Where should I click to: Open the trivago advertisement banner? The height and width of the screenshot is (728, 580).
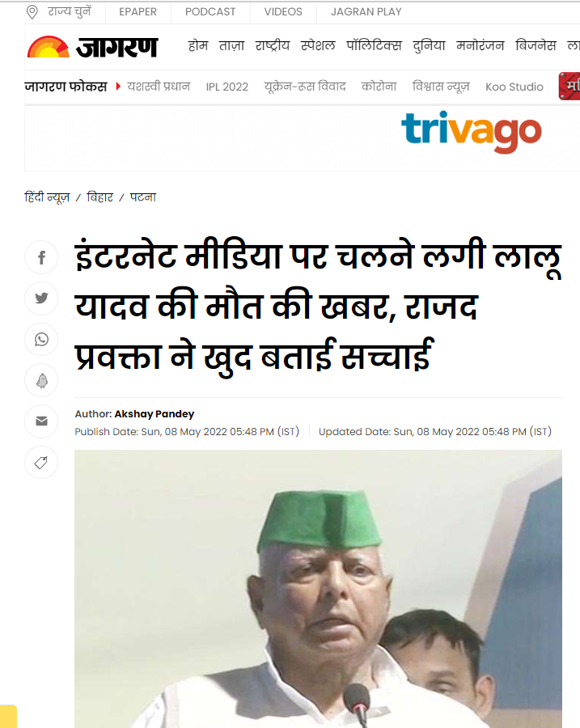tap(472, 132)
